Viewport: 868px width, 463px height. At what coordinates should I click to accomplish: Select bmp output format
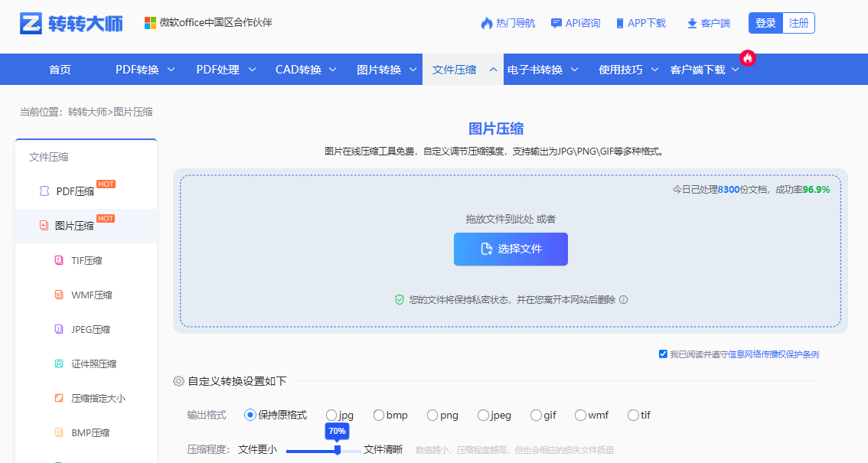pos(379,415)
